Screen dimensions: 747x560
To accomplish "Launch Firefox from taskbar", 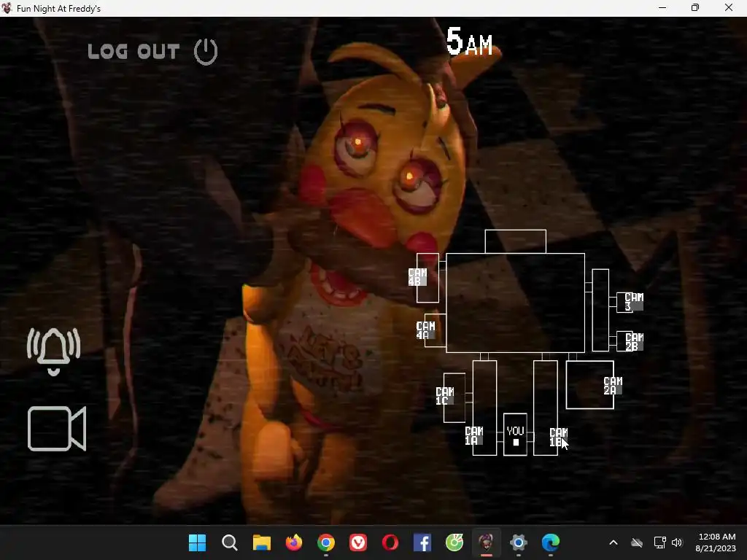I will (294, 542).
